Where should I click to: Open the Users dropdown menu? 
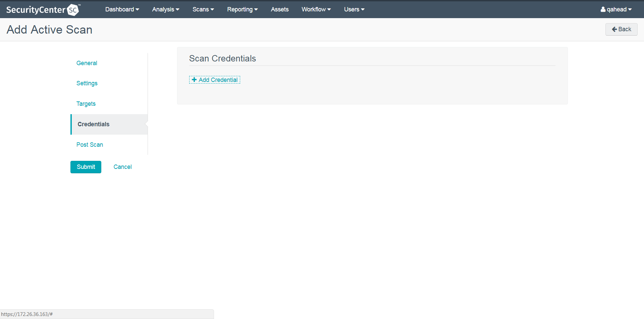354,9
